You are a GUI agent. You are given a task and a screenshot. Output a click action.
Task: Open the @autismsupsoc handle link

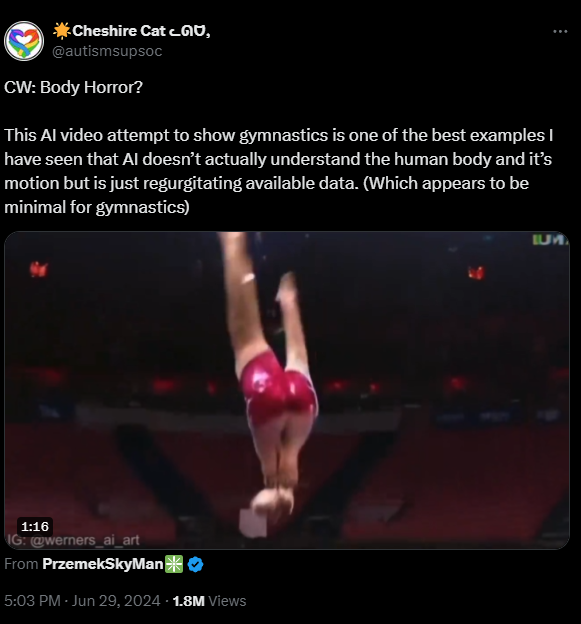tap(107, 51)
